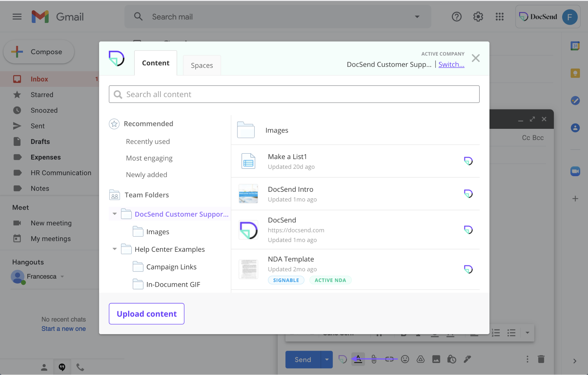
Task: Attach a file with the paperclip
Action: pyautogui.click(x=374, y=359)
